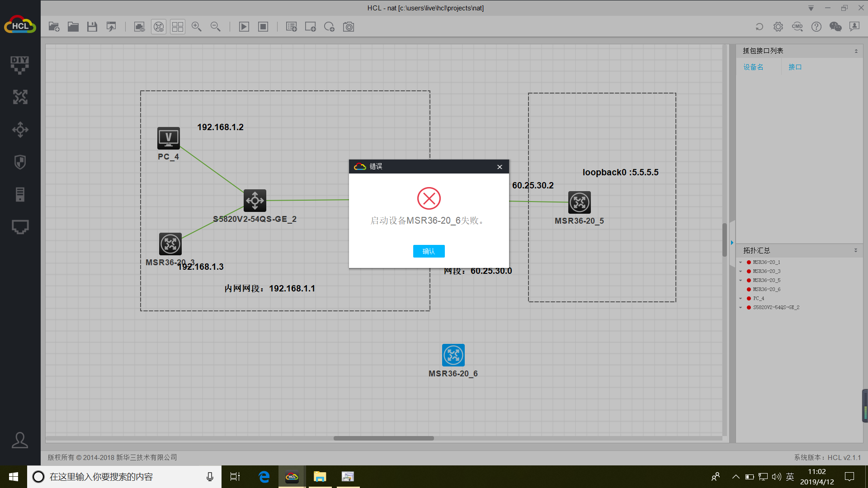Click the Start all devices play icon

tap(244, 27)
